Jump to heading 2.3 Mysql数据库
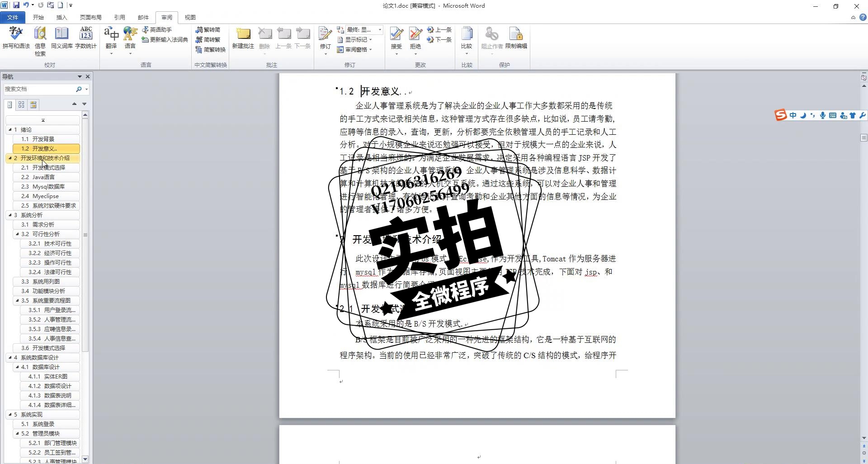 47,186
